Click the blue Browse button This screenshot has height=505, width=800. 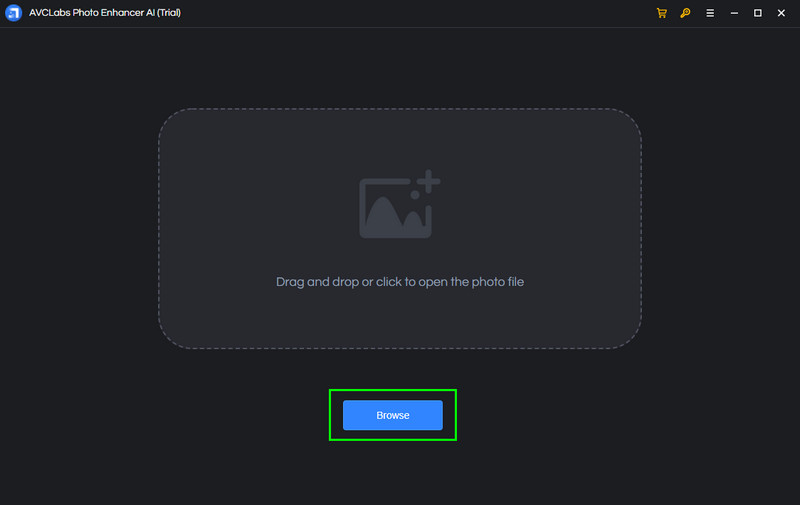pos(392,415)
